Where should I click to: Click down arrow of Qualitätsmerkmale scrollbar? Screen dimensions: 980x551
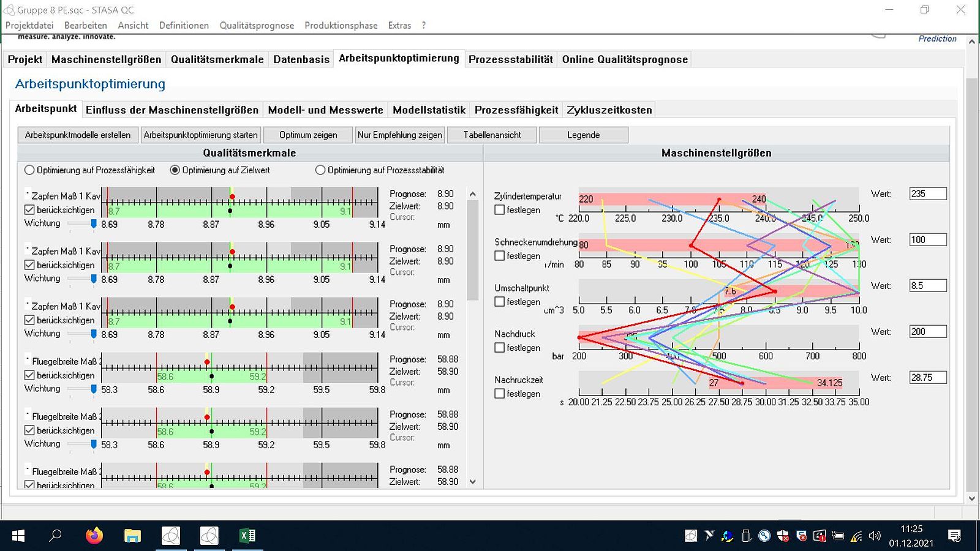click(x=472, y=482)
